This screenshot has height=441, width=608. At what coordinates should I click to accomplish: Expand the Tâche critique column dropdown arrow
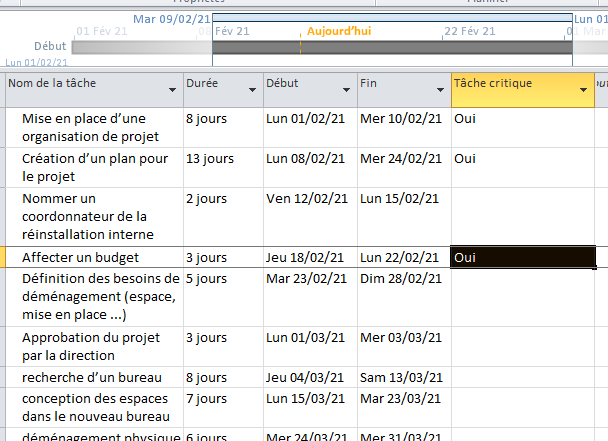[584, 90]
